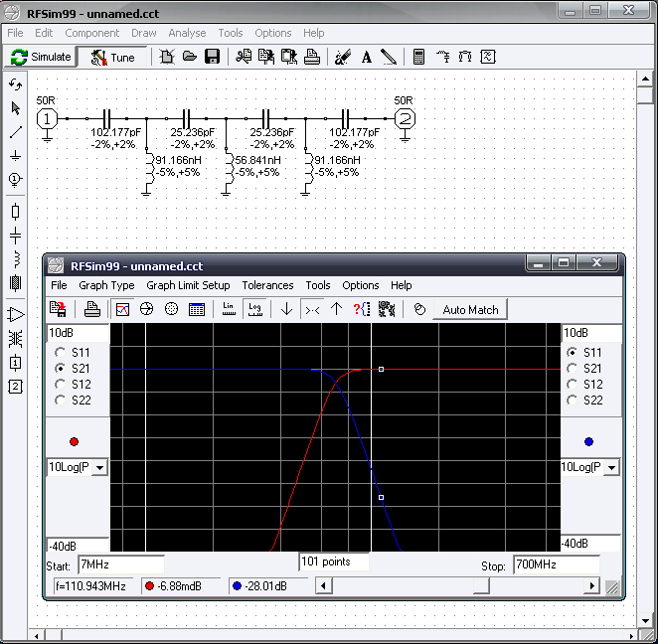Click the attenuator design icon
The width and height of the screenshot is (658, 644).
pyautogui.click(x=465, y=57)
